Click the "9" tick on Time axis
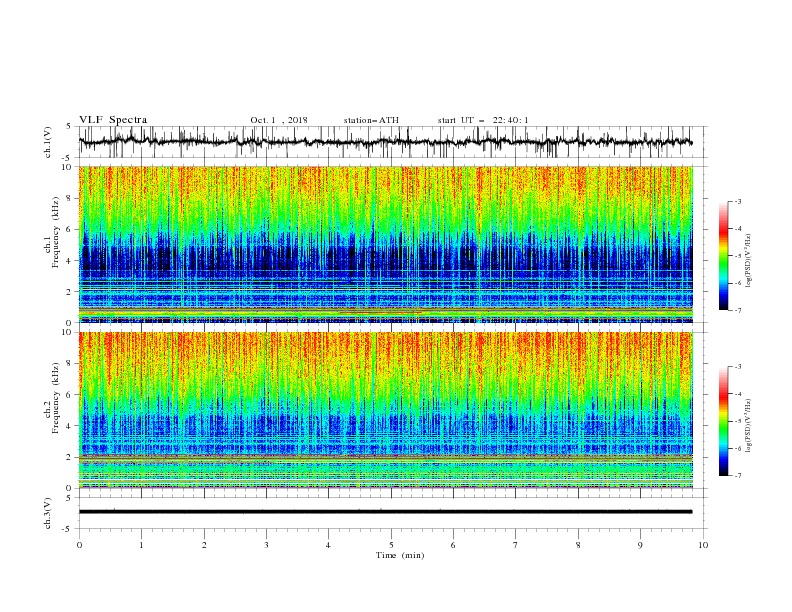This screenshot has height=612, width=792. click(640, 545)
